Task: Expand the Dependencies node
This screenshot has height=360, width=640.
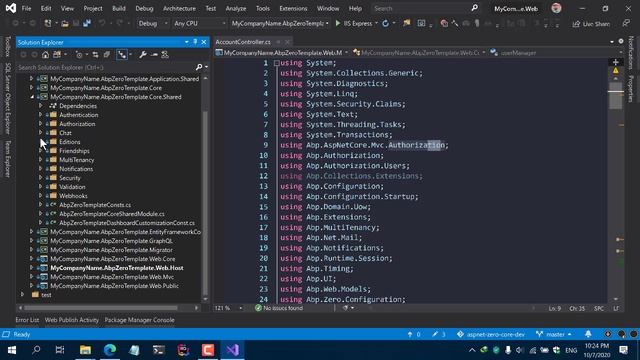Action: [40, 106]
